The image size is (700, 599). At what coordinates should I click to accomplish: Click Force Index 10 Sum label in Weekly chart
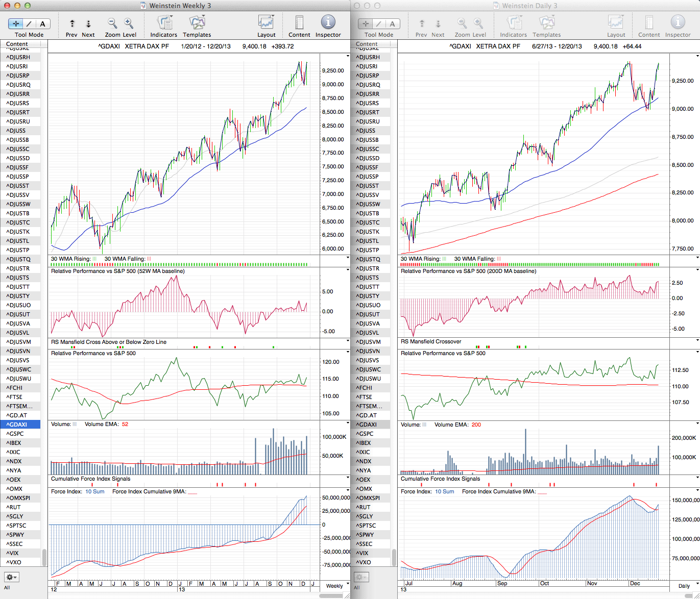[94, 492]
